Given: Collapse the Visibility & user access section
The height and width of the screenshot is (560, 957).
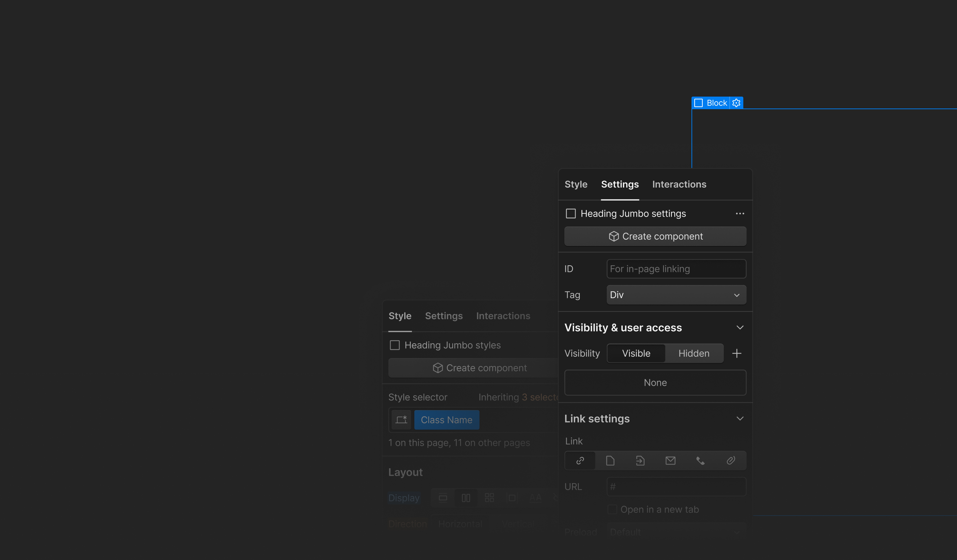Looking at the screenshot, I should pyautogui.click(x=740, y=328).
